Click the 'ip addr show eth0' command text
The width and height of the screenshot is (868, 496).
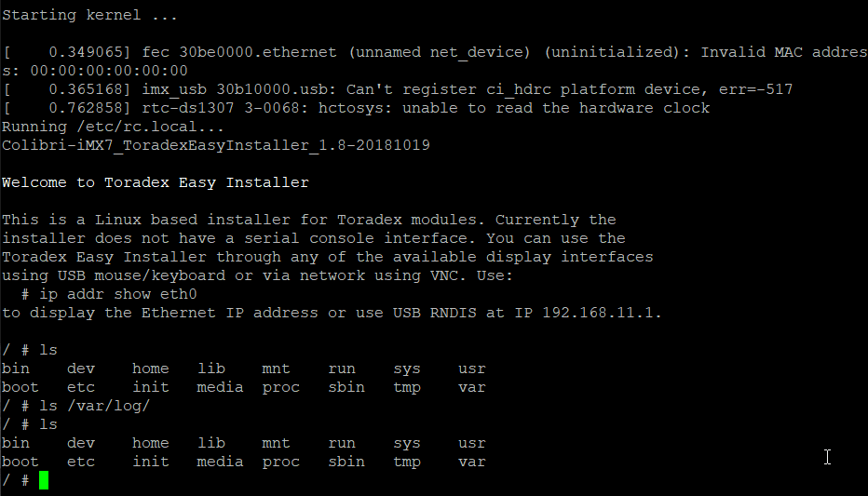[118, 294]
